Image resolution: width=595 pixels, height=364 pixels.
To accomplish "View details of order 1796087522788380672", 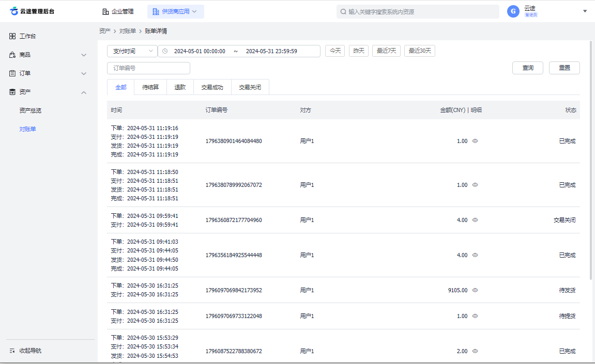I will (x=475, y=351).
